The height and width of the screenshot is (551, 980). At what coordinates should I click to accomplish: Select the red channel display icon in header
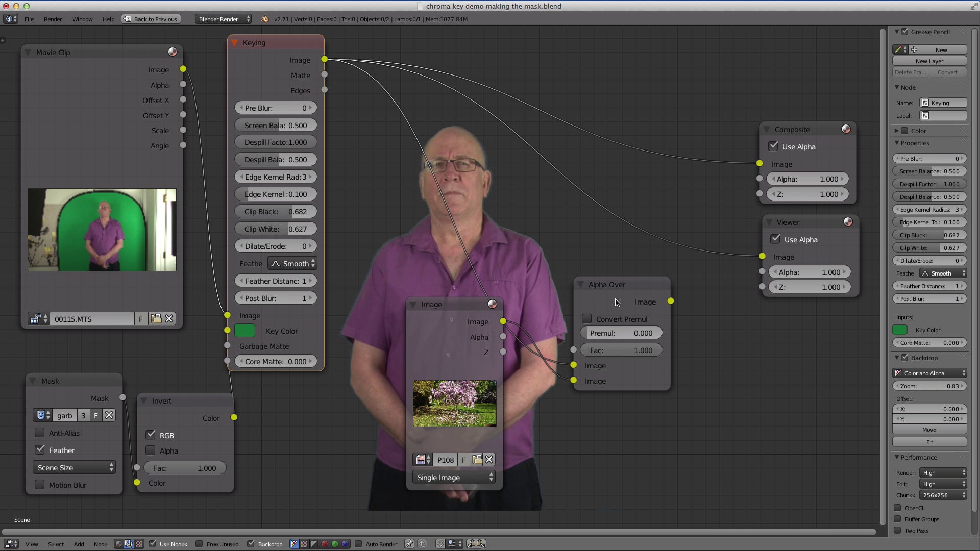coord(325,544)
